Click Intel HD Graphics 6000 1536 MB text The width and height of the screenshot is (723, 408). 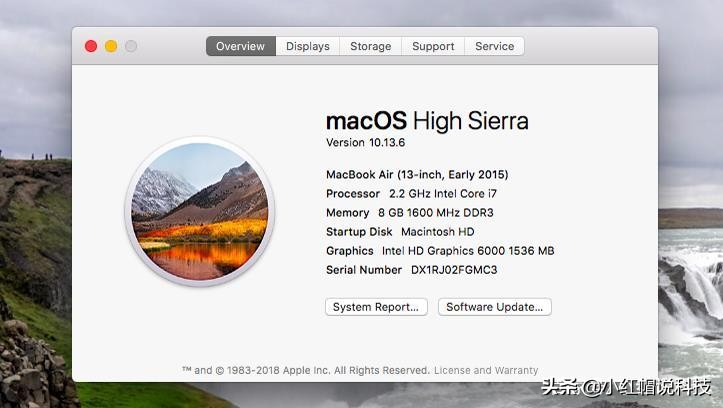click(468, 251)
